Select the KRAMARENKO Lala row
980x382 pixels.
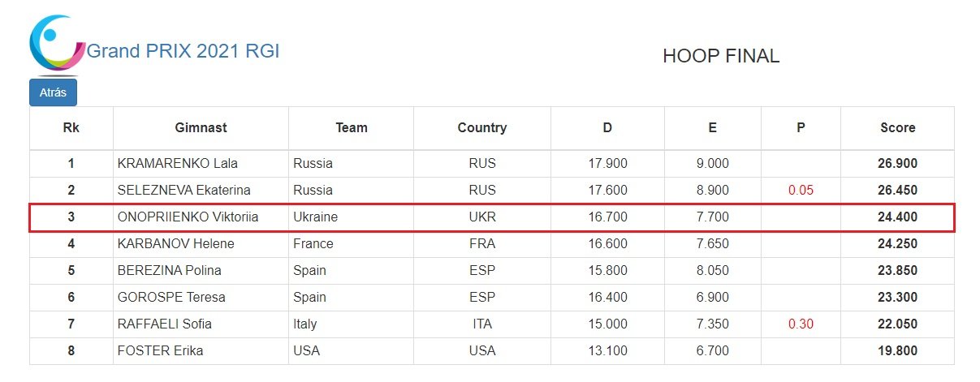[177, 164]
